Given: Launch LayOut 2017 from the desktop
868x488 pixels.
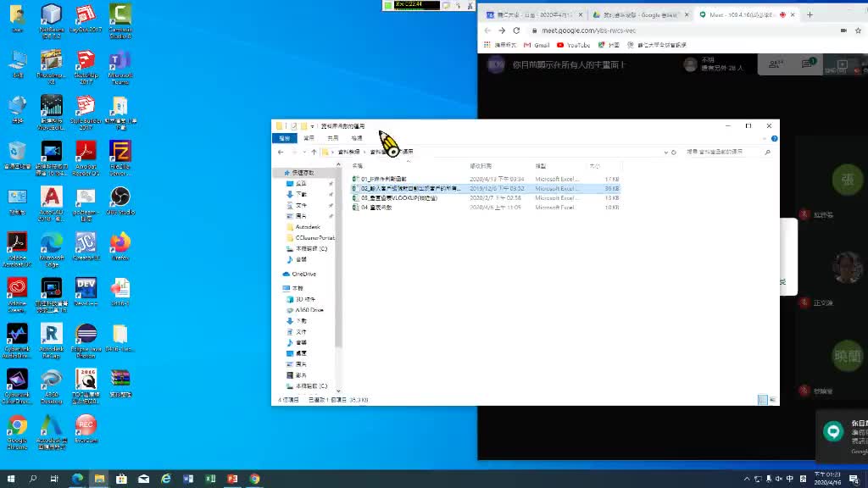Looking at the screenshot, I should point(86,19).
